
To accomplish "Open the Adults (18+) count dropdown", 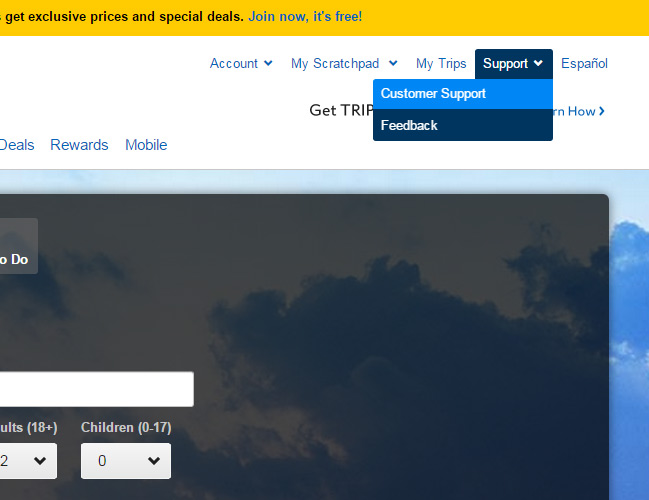I will tap(28, 461).
